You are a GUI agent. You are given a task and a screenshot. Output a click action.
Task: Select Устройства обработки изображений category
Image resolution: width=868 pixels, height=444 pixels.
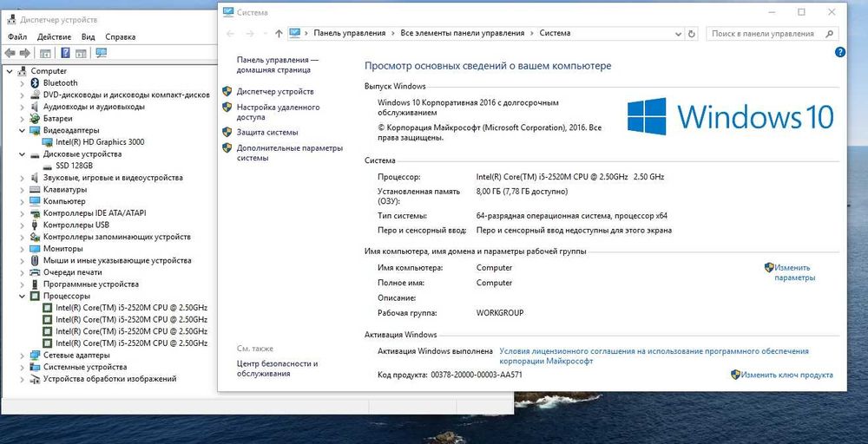point(109,379)
